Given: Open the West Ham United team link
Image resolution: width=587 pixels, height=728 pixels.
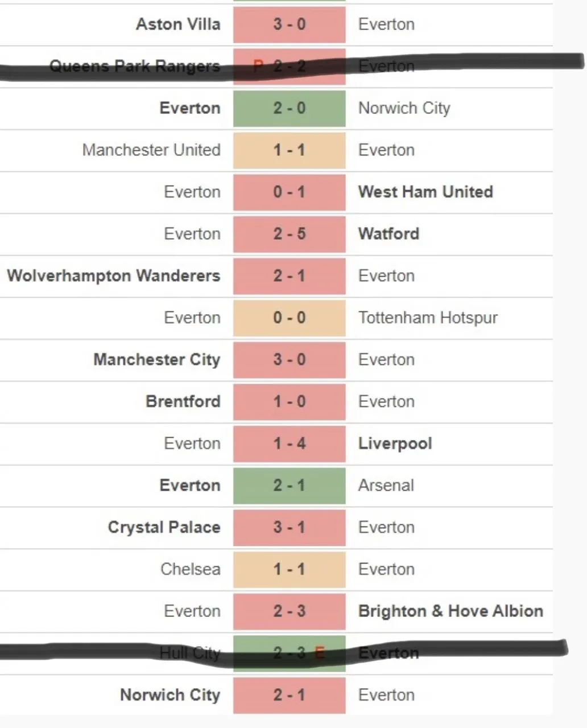Looking at the screenshot, I should click(x=425, y=192).
